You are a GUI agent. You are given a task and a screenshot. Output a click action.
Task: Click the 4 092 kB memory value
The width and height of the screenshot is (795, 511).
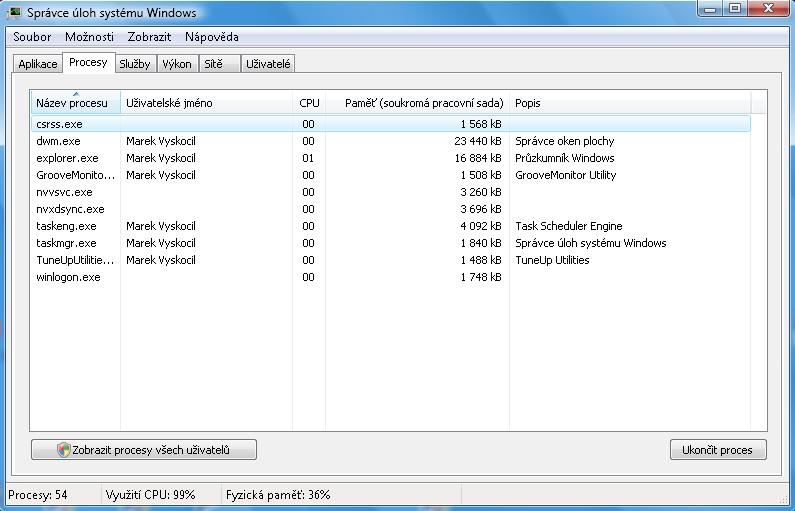click(x=481, y=226)
